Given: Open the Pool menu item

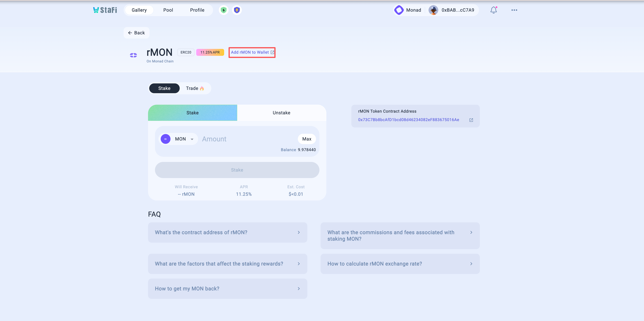Looking at the screenshot, I should click(x=168, y=10).
